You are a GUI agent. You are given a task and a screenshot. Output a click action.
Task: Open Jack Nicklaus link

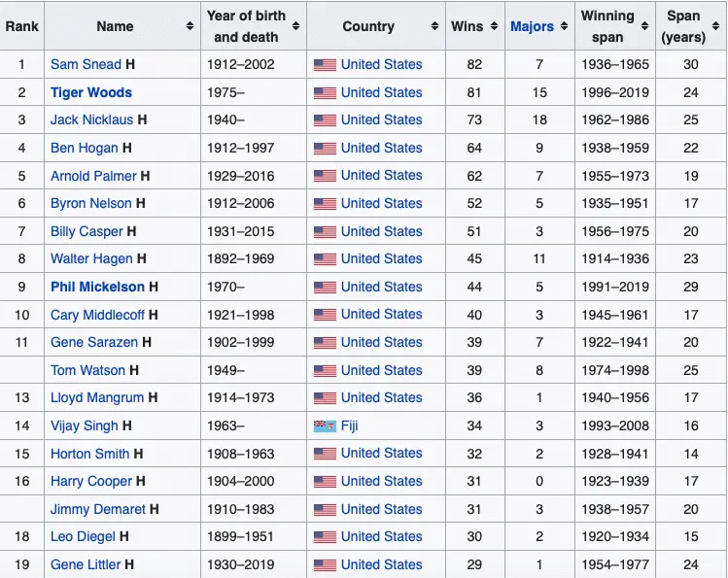(x=91, y=120)
